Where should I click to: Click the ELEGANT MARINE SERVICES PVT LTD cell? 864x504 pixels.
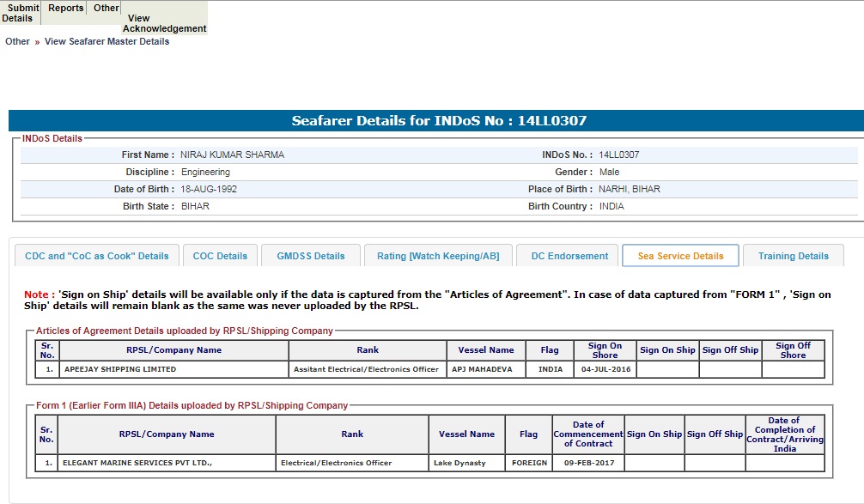[137, 463]
